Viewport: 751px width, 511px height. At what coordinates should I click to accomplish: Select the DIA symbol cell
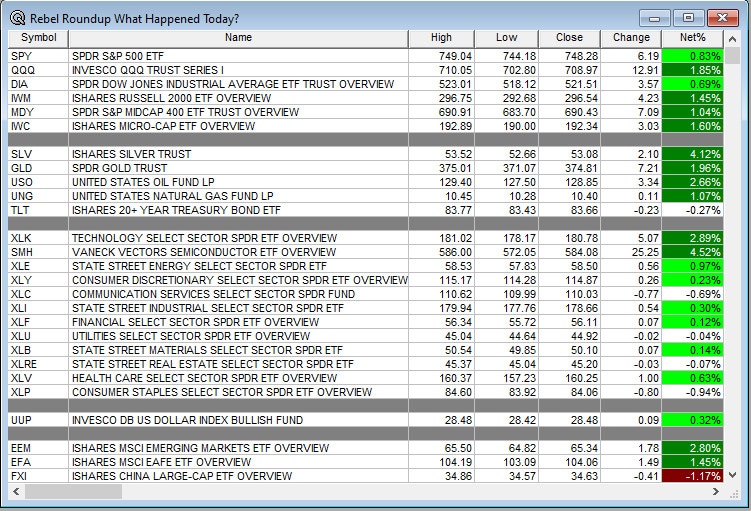point(38,84)
